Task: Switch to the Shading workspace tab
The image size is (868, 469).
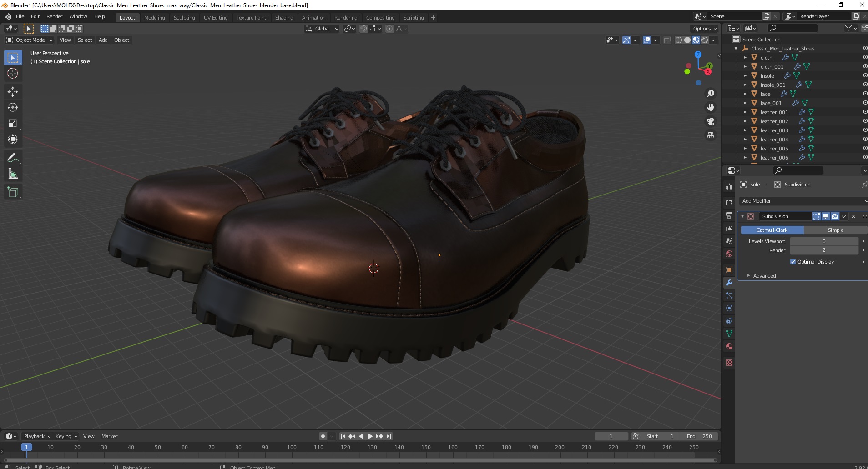Action: click(x=284, y=18)
